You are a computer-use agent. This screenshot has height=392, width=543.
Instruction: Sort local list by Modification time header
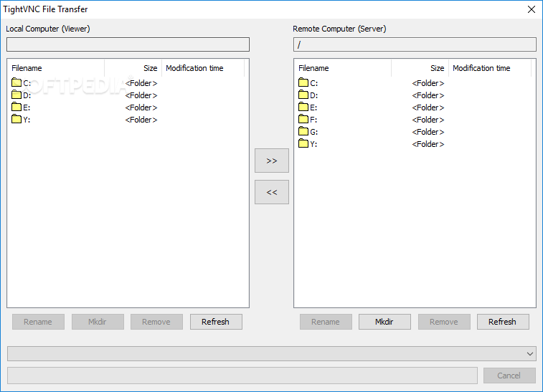click(x=203, y=68)
